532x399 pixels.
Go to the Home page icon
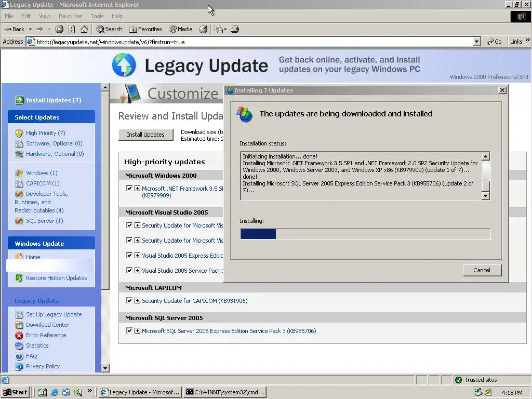84,29
